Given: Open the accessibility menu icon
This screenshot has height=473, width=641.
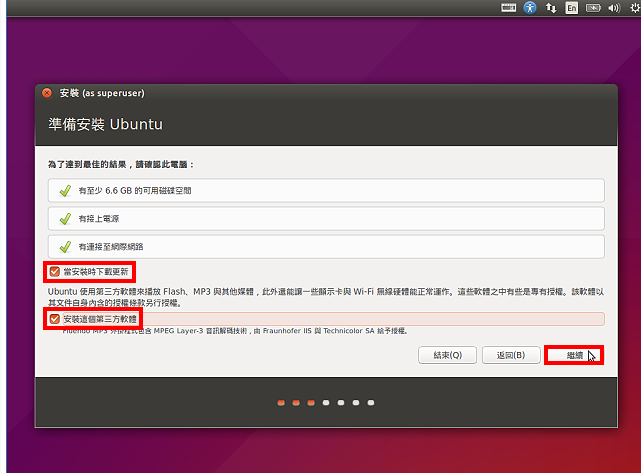Looking at the screenshot, I should [x=530, y=8].
